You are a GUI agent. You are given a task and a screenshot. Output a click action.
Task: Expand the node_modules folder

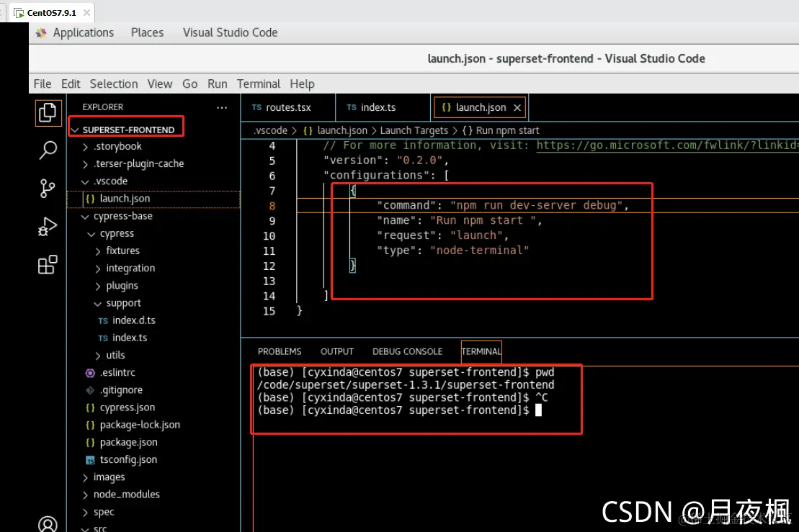pos(85,495)
